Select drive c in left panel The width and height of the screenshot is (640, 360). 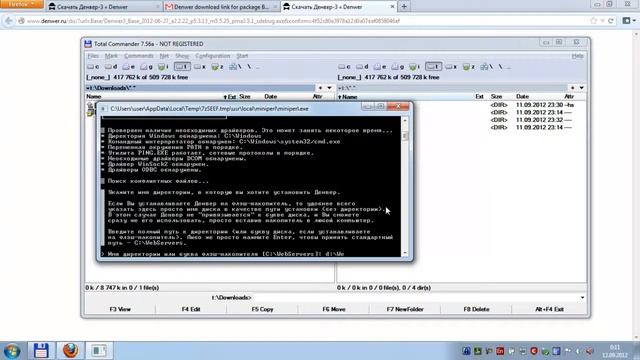93,67
